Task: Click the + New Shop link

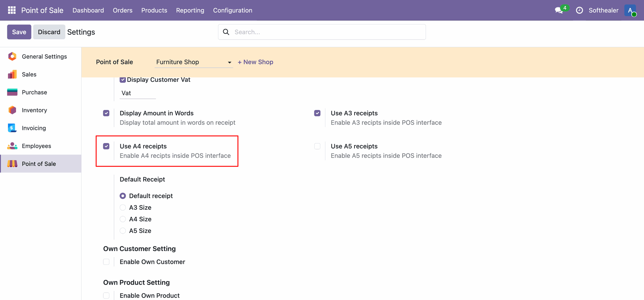Action: (x=255, y=62)
